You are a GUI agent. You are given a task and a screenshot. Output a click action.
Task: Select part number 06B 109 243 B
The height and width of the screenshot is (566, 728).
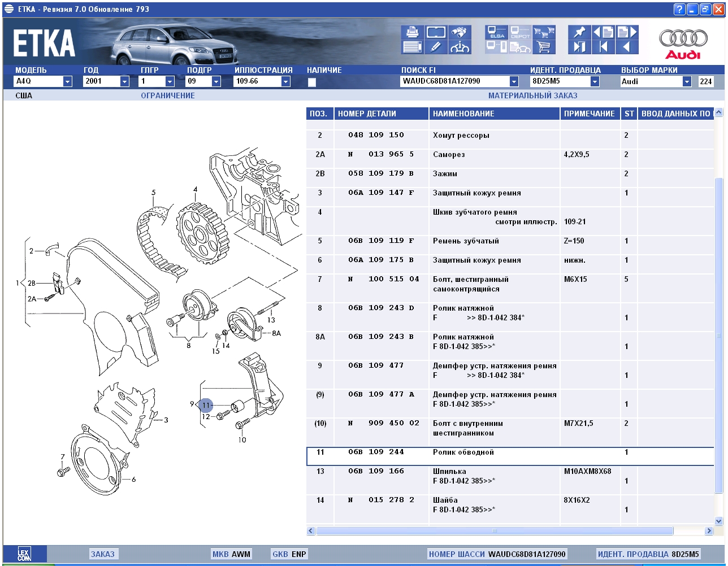[382, 337]
